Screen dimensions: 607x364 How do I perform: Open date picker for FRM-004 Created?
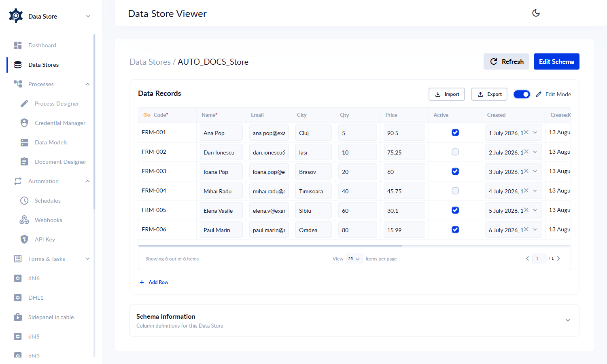click(535, 191)
